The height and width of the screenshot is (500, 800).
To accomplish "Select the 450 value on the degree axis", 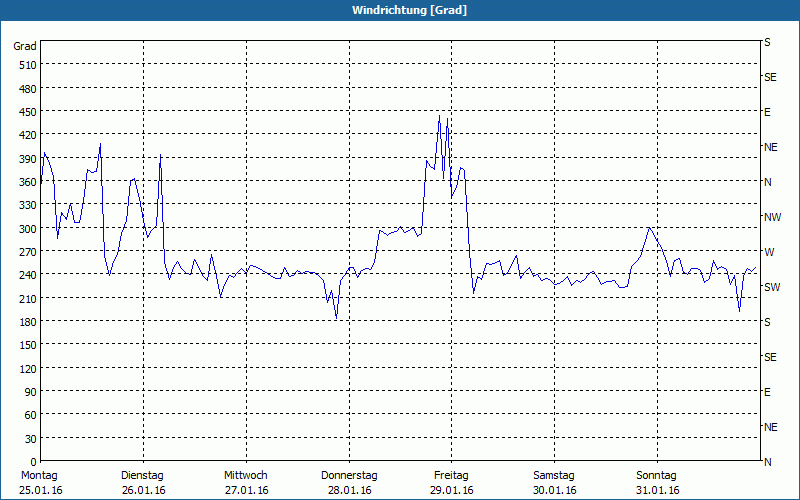I will [x=28, y=112].
